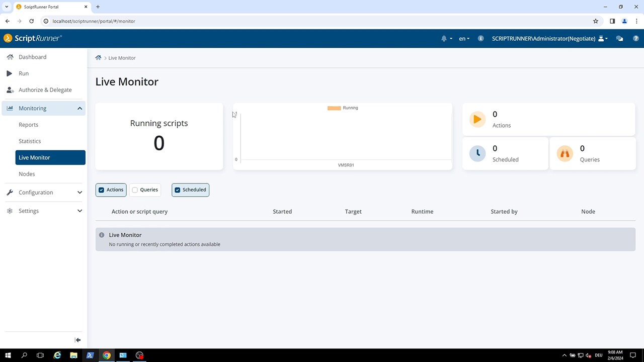Image resolution: width=644 pixels, height=362 pixels.
Task: Click the browser back arrow
Action: tap(8, 21)
